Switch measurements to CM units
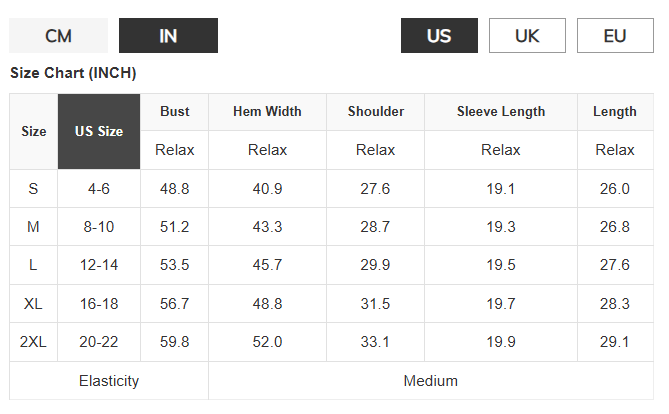Screen dimensions: 669x414 pos(58,36)
